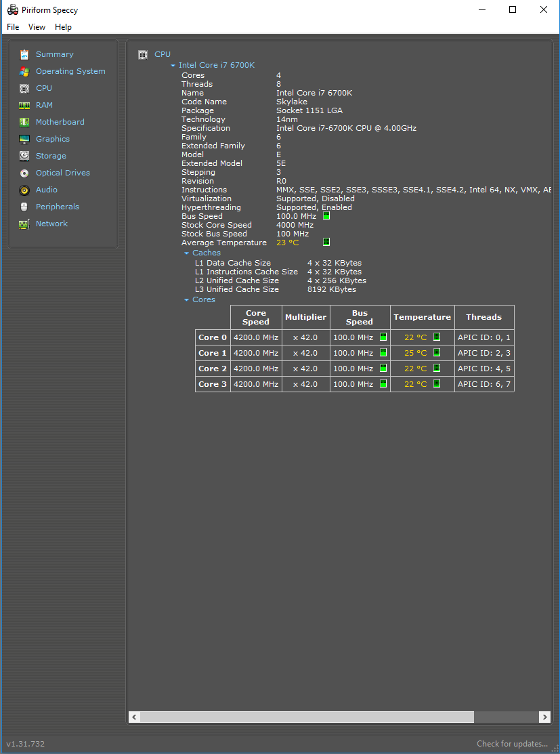560x754 pixels.
Task: Open the View menu
Action: tap(37, 27)
